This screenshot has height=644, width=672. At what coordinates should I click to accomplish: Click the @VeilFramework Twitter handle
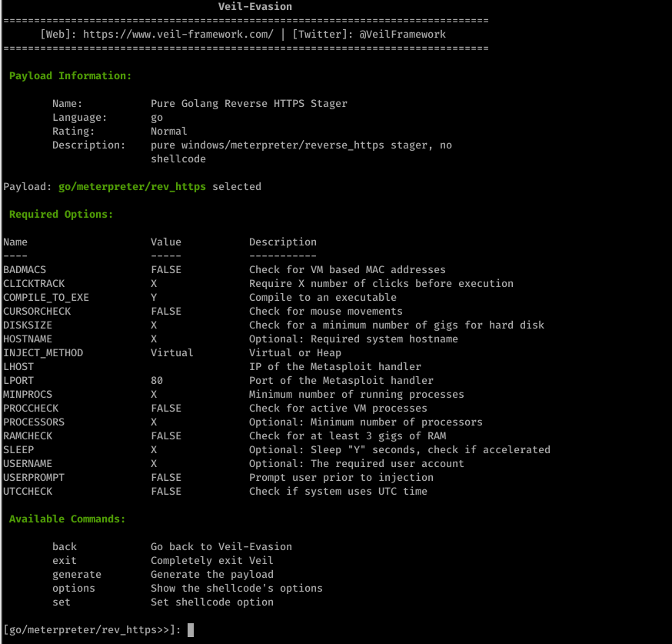[x=402, y=35]
